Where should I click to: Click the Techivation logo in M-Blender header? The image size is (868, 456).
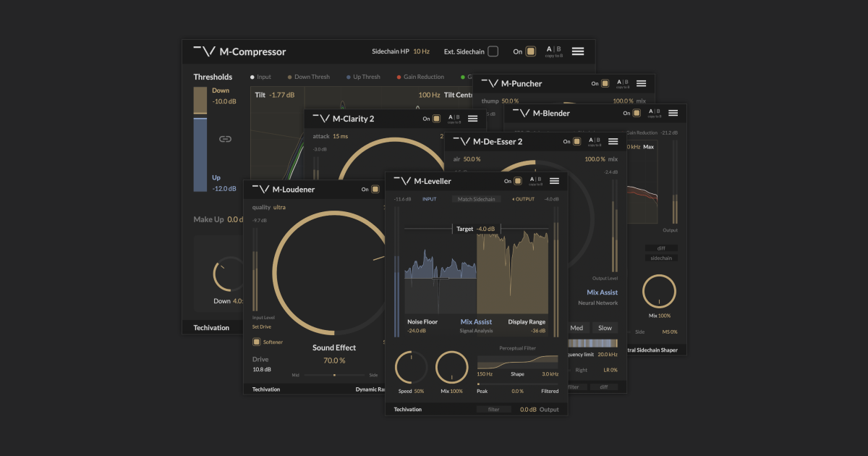pyautogui.click(x=522, y=113)
